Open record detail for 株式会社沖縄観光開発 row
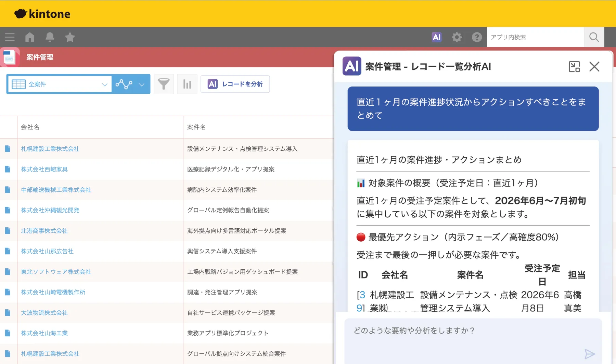616x364 pixels. pyautogui.click(x=8, y=210)
